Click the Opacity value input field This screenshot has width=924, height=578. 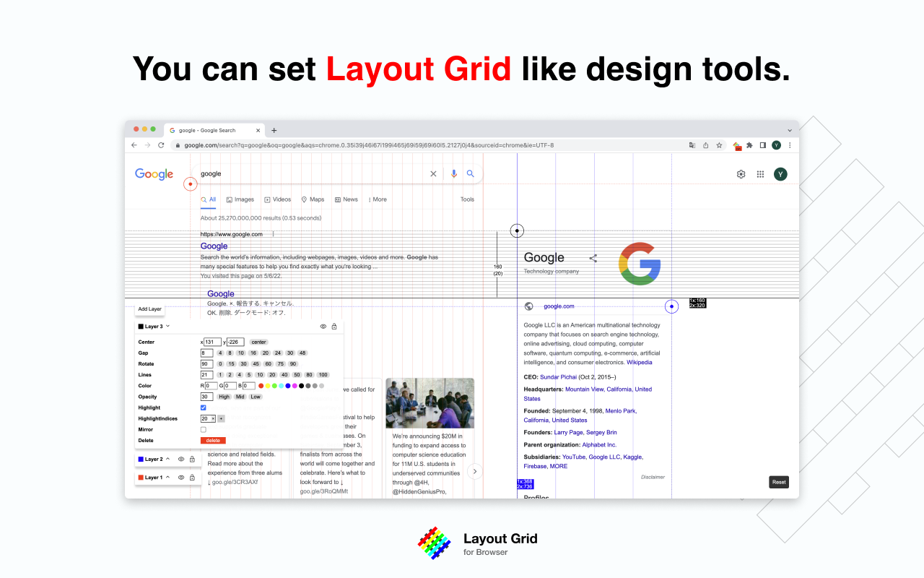(207, 397)
